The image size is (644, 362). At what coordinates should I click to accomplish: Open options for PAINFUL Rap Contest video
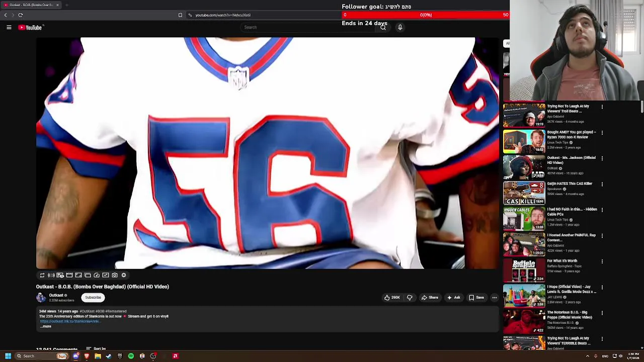coord(602,236)
